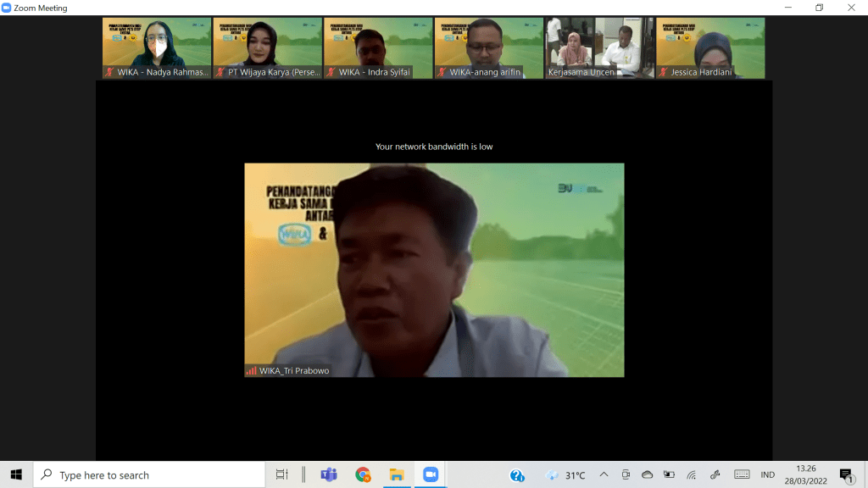
Task: Click the main speaker video of WIKA_Tri Prabowo
Action: tap(434, 270)
